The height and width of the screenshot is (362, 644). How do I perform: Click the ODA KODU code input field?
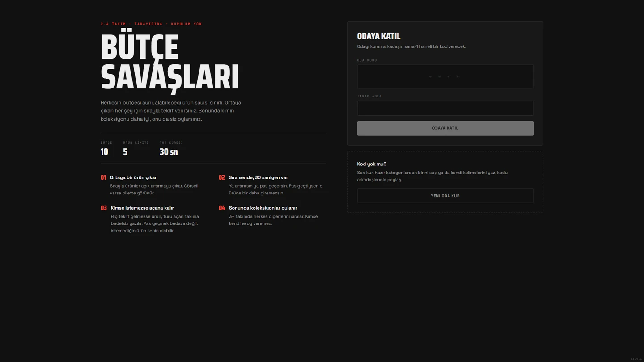[445, 76]
